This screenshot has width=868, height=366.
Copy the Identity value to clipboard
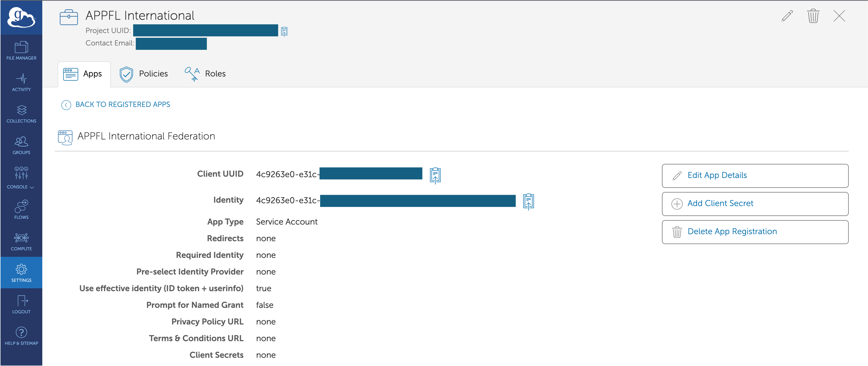tap(528, 201)
